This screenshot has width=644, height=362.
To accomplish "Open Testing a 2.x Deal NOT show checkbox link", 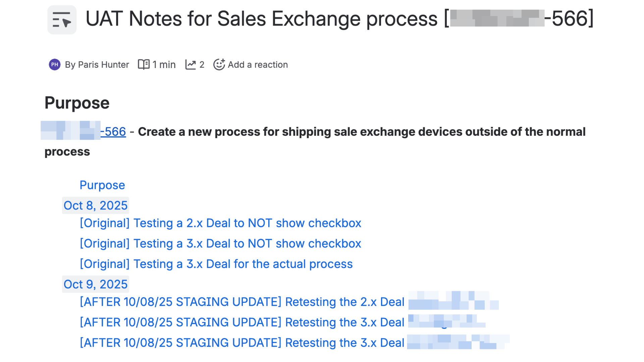I will click(x=220, y=223).
